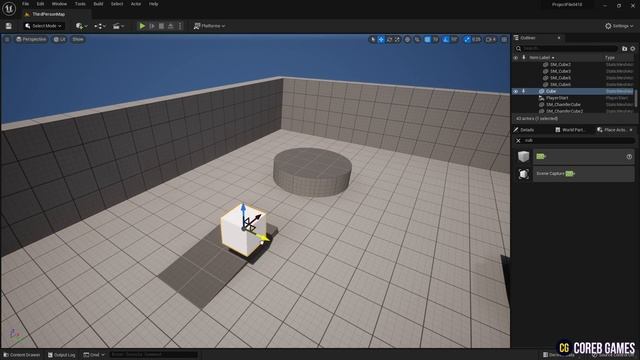Open the Cinematics clapperboard dropdown
640x360 pixels.
pyautogui.click(x=118, y=26)
